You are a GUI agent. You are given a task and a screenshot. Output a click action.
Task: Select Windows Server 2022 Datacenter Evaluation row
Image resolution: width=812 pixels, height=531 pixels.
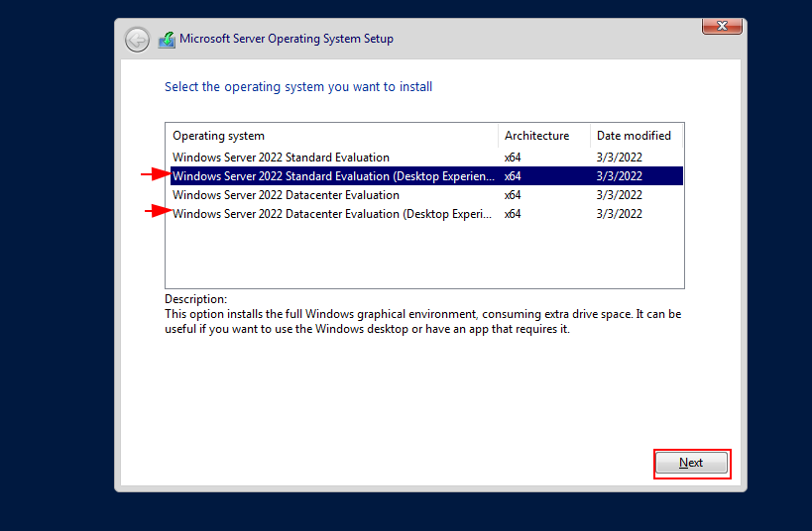pyautogui.click(x=426, y=195)
